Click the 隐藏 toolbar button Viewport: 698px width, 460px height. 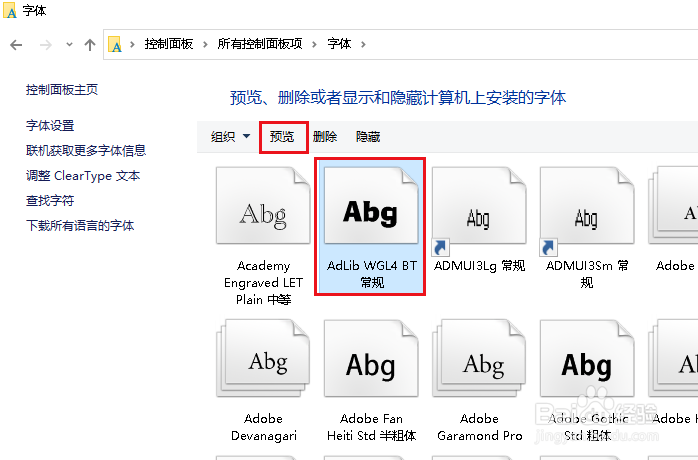[x=368, y=137]
